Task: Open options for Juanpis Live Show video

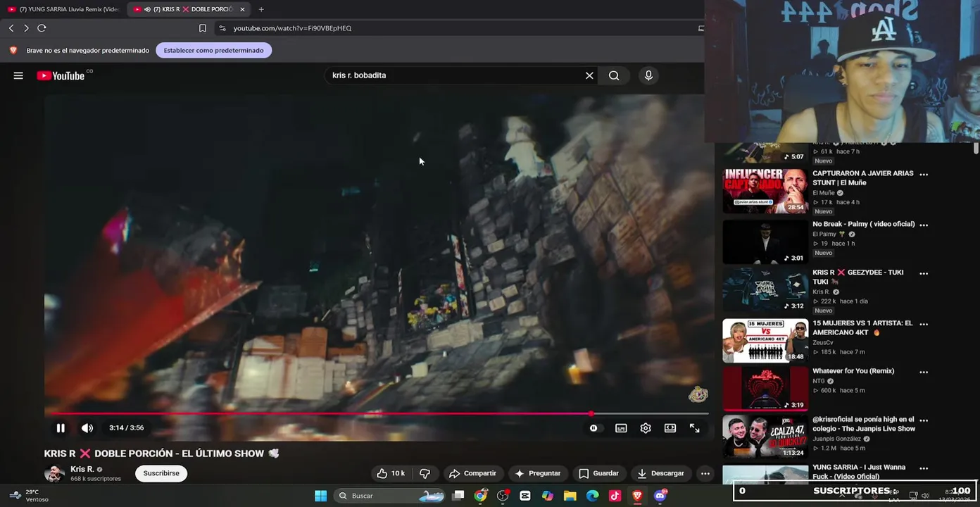Action: (x=924, y=420)
